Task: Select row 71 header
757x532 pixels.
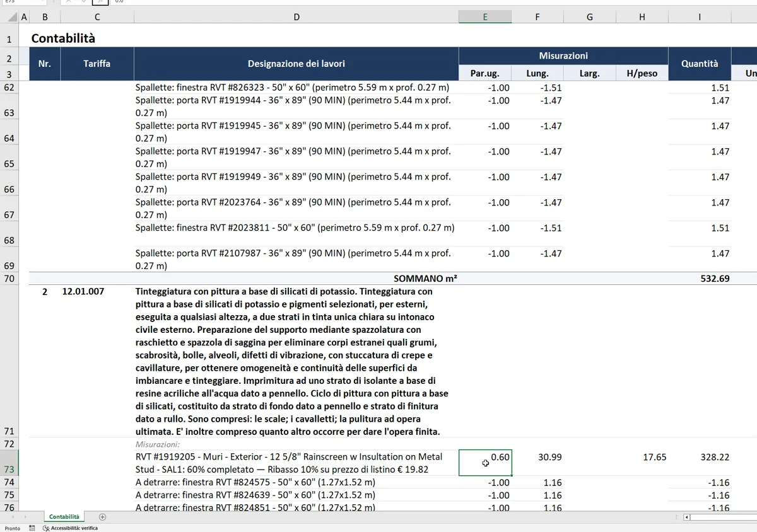Action: (9, 361)
